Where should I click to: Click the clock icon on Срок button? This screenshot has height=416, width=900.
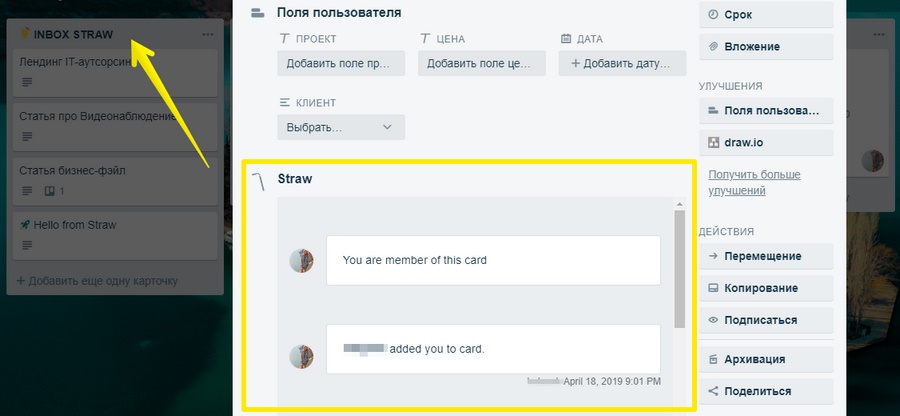tap(713, 14)
